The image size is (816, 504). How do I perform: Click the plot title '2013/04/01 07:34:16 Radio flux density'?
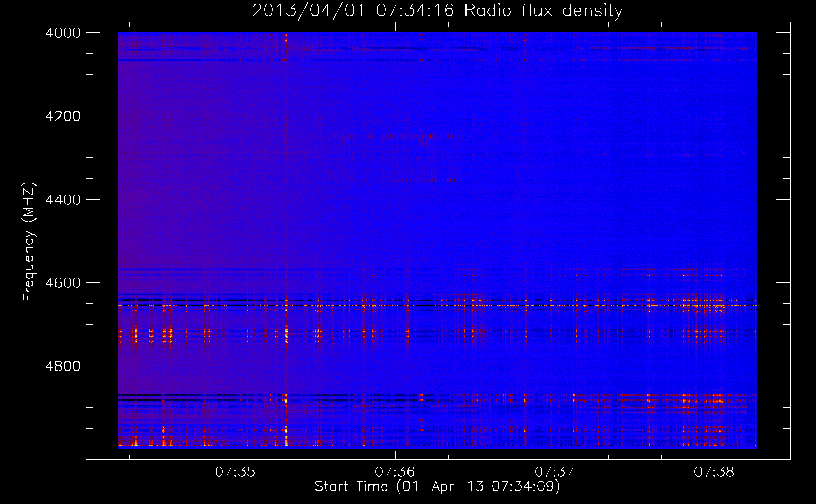pyautogui.click(x=437, y=10)
